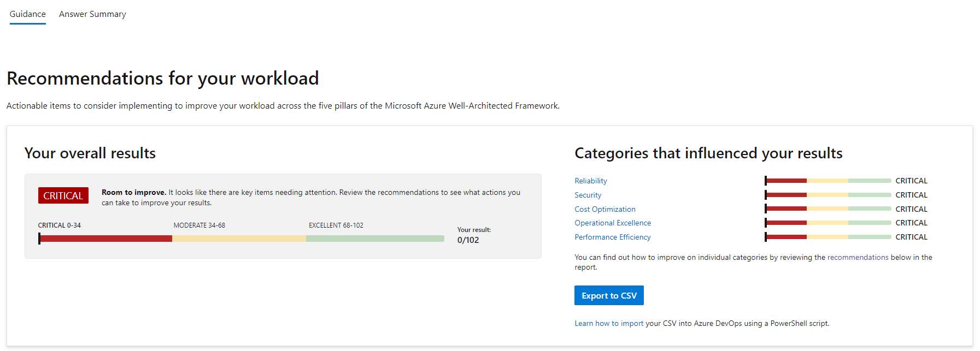Switch to the Guidance tab

click(x=27, y=14)
